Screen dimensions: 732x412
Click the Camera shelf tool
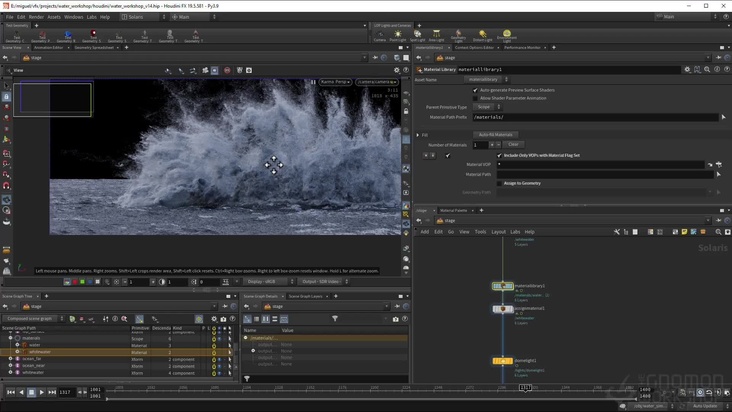[x=380, y=35]
